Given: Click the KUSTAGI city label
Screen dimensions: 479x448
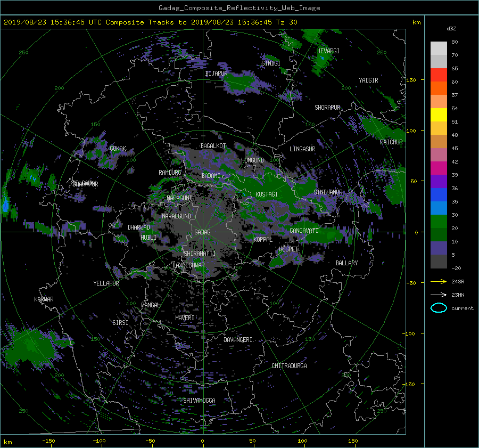Looking at the screenshot, I should [267, 194].
